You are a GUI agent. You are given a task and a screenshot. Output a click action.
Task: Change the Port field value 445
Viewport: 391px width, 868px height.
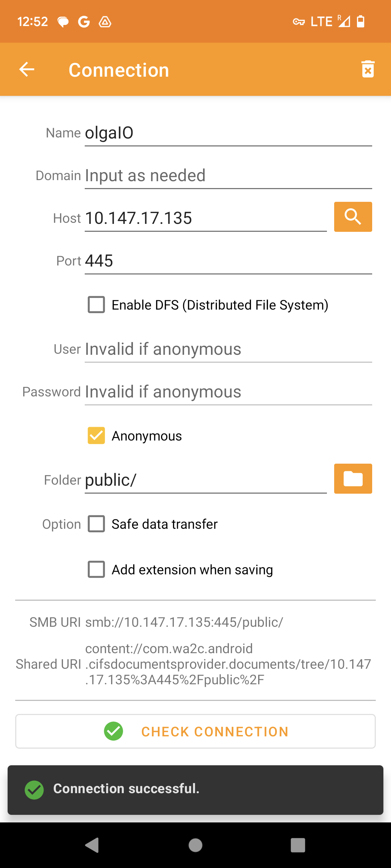coord(228,261)
